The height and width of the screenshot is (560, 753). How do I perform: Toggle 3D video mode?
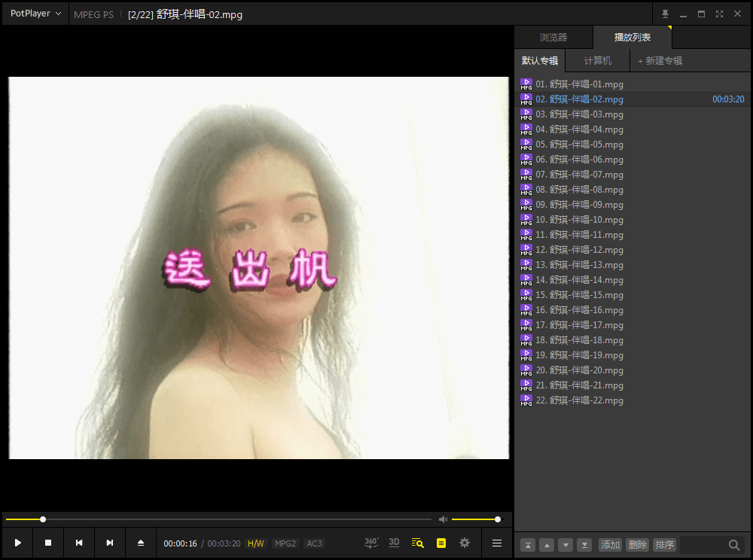pos(394,543)
